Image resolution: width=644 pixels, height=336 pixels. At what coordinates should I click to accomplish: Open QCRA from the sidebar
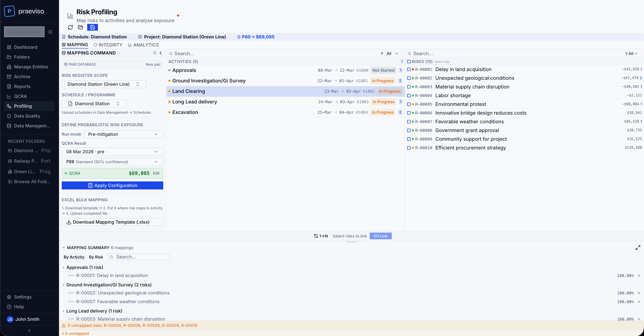[x=20, y=96]
